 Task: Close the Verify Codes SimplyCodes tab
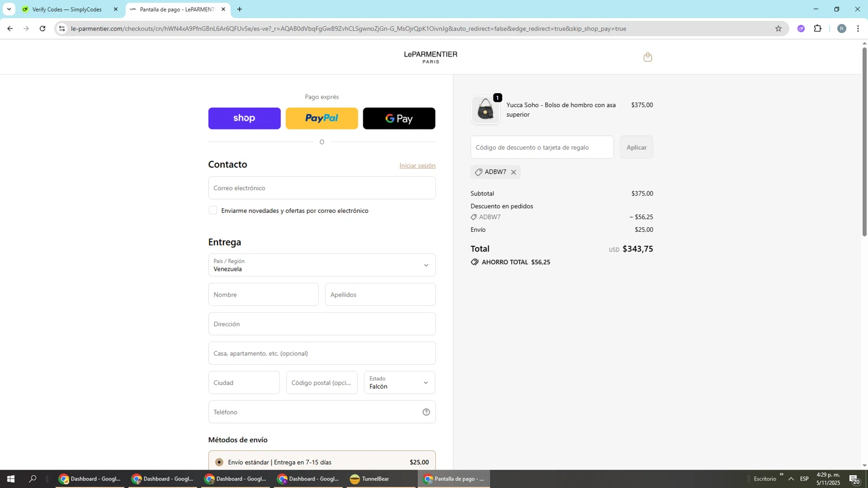click(x=115, y=9)
